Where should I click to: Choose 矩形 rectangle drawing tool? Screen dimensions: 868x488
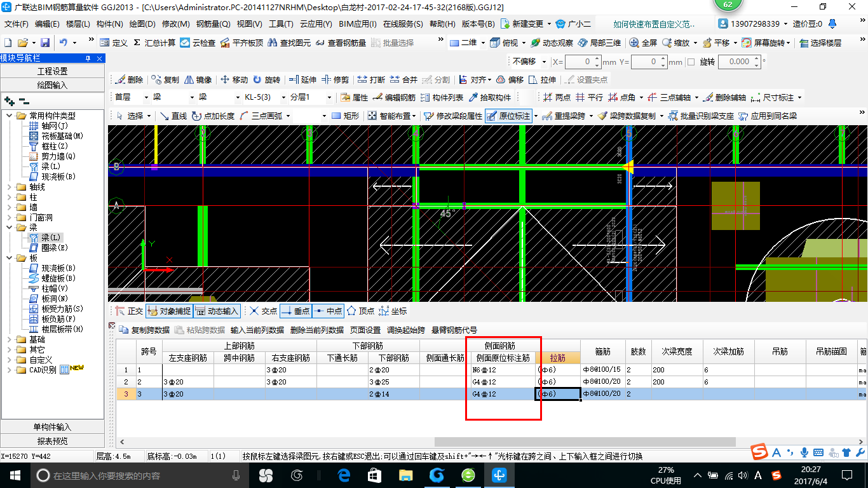[346, 116]
